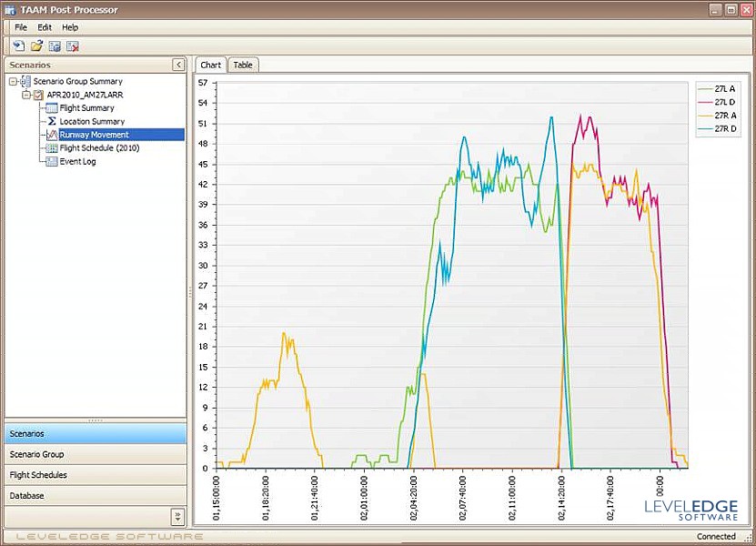Screen dimensions: 756x546
Task: Select Runway Movement in the tree
Action: 94,135
